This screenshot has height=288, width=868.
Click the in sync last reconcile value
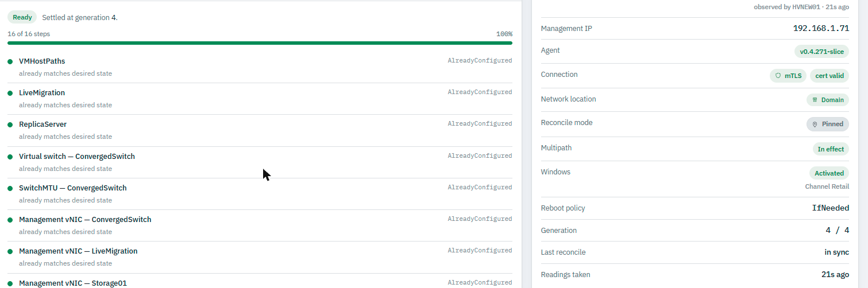(837, 252)
